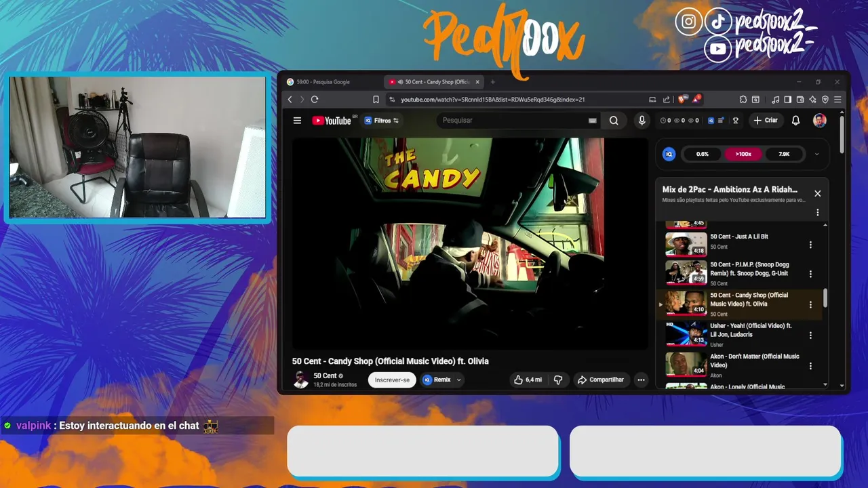Click the Brave Shields lion icon
Screen dimensions: 868x488
682,100
